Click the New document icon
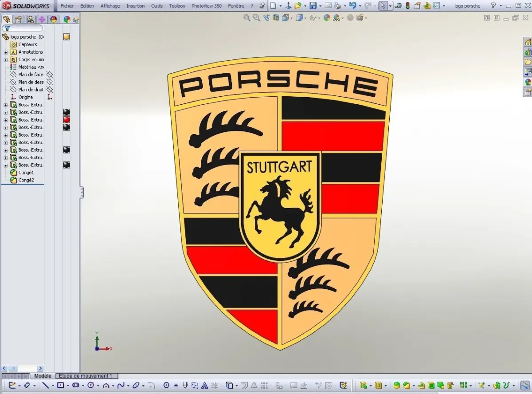Image resolution: width=532 pixels, height=394 pixels. point(273,6)
